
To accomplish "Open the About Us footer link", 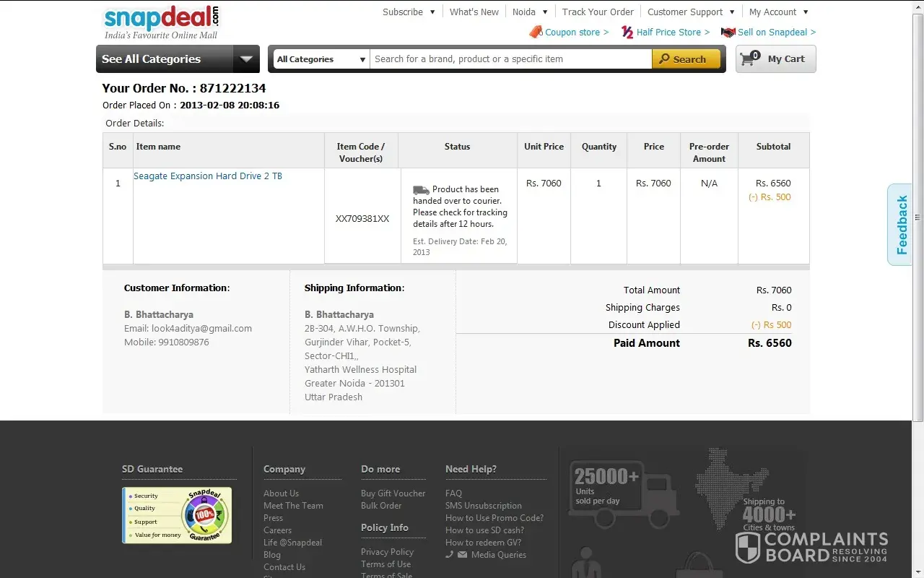I will [281, 493].
